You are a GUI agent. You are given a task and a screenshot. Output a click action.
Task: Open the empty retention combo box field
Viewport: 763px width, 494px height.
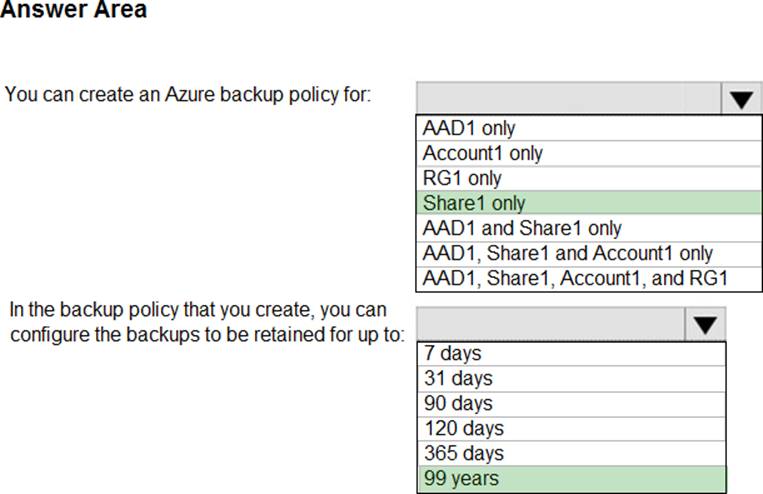point(549,324)
